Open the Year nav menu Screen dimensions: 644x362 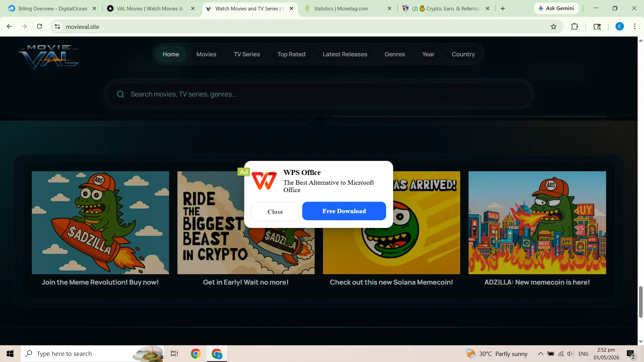(x=428, y=54)
